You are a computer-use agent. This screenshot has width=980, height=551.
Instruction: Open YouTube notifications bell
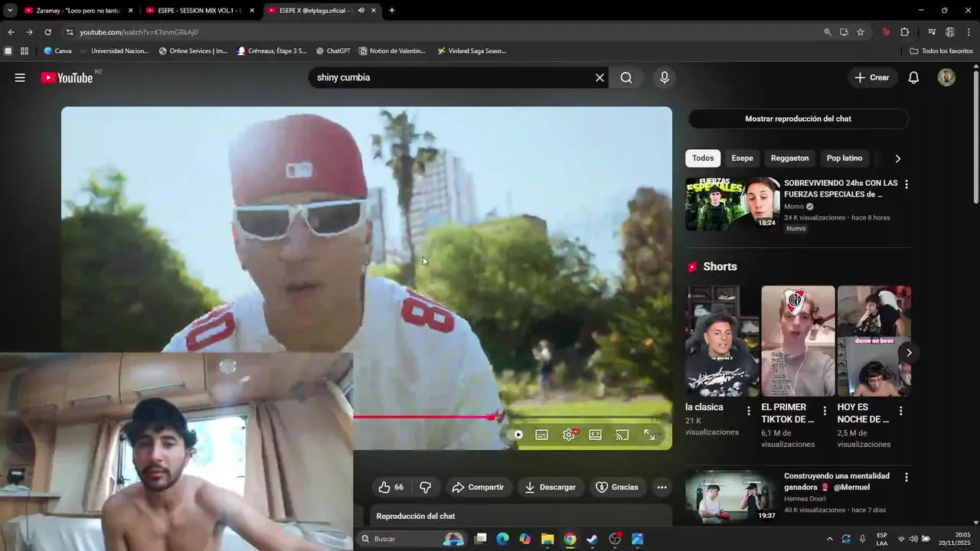coord(913,77)
